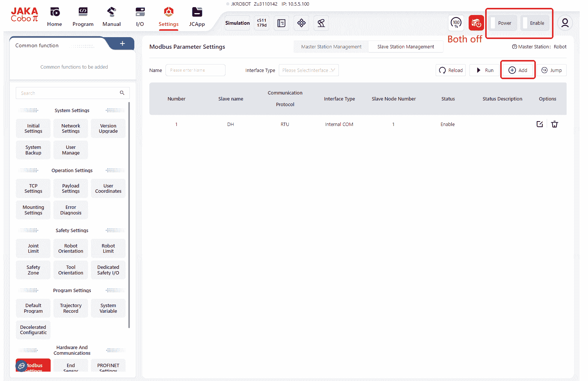Click the plus icon to add common function
The image size is (588, 381).
pyautogui.click(x=122, y=44)
